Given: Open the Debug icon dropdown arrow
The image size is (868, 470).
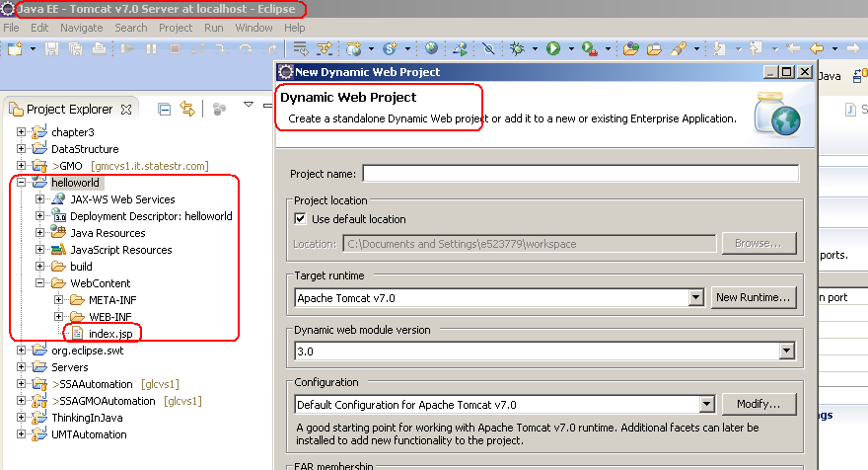Looking at the screenshot, I should [x=535, y=48].
